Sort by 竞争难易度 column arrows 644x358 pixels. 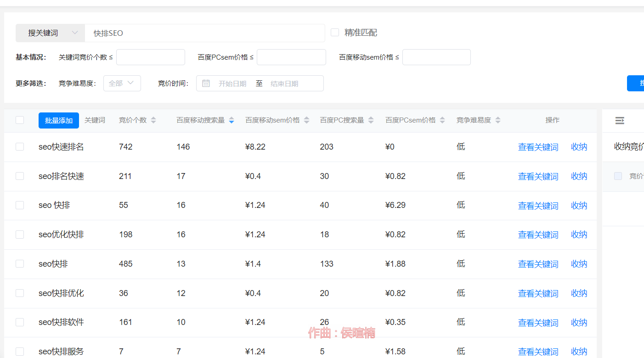tap(498, 120)
